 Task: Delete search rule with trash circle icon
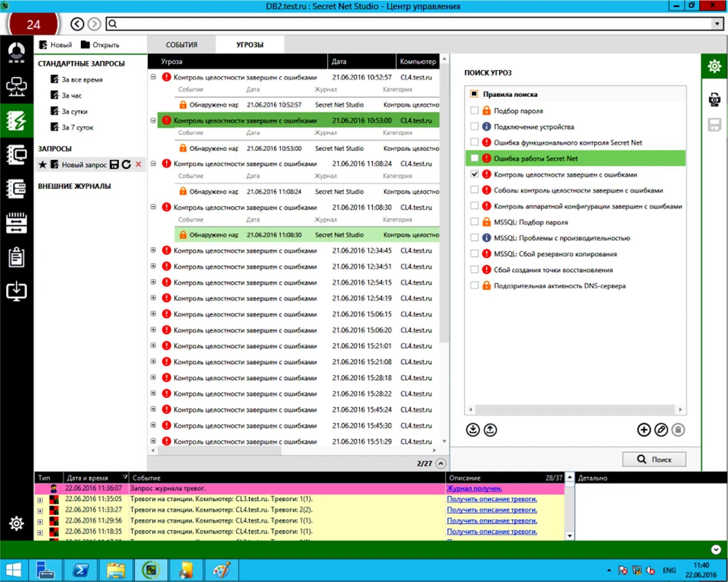678,429
